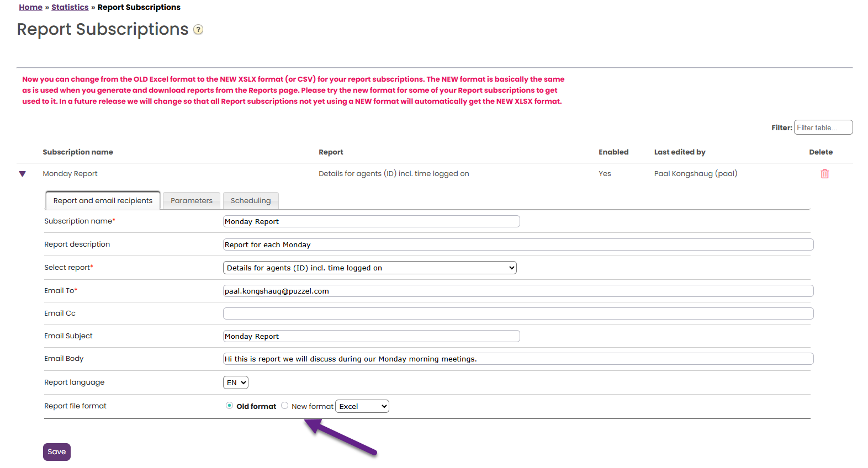Collapse the Monday Report row

[23, 174]
